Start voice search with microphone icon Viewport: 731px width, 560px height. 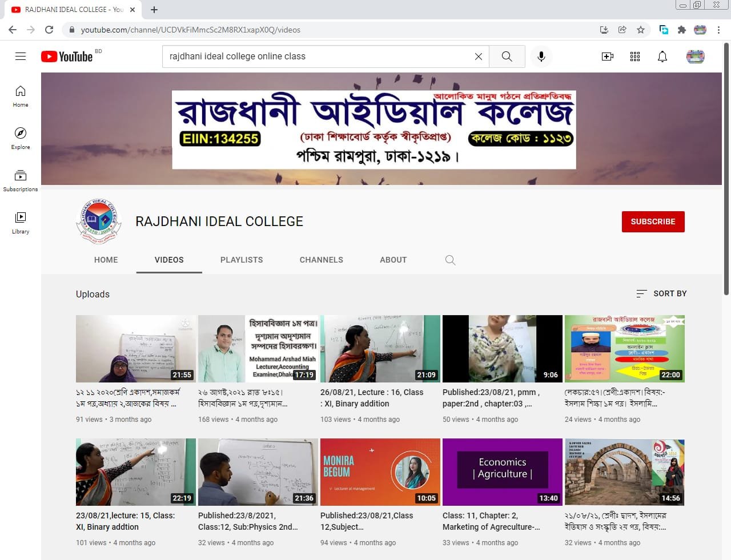point(541,57)
